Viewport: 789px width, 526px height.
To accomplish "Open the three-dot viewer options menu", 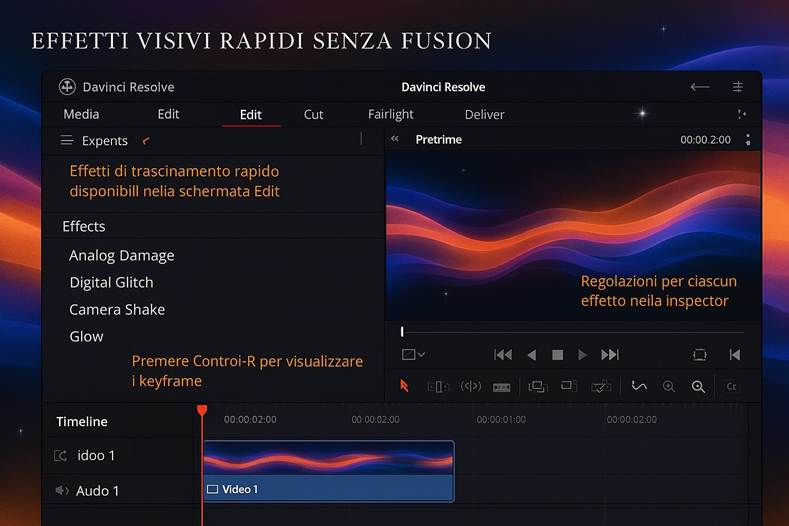I will pyautogui.click(x=748, y=140).
